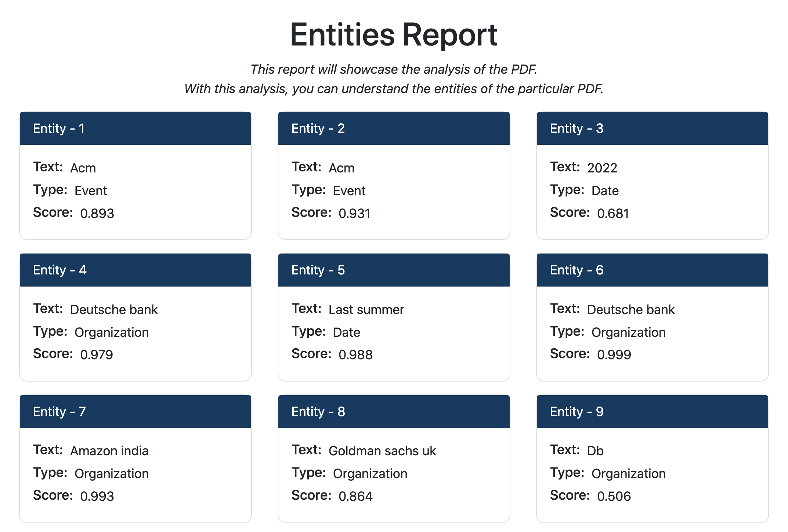Select the Entity - 7 card header
Viewport: 788px width, 532px height.
[135, 412]
